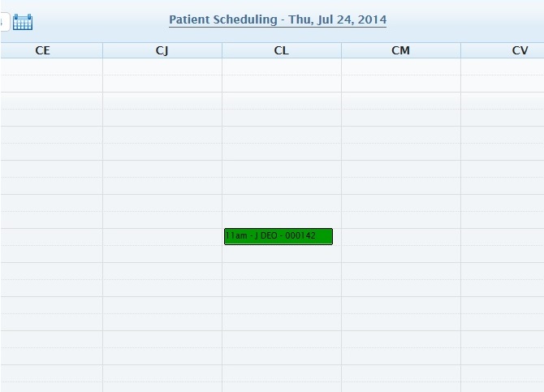
Task: Select CV column slot in the 11am row
Action: [502, 236]
